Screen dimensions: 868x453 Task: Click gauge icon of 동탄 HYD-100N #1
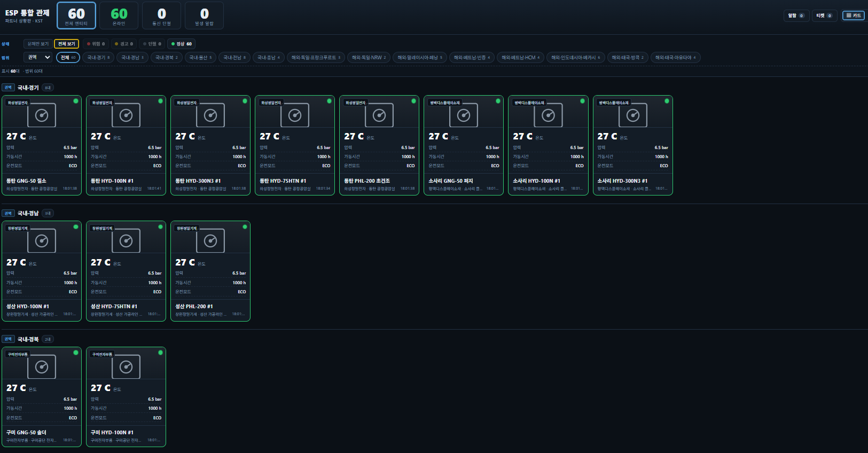(126, 115)
